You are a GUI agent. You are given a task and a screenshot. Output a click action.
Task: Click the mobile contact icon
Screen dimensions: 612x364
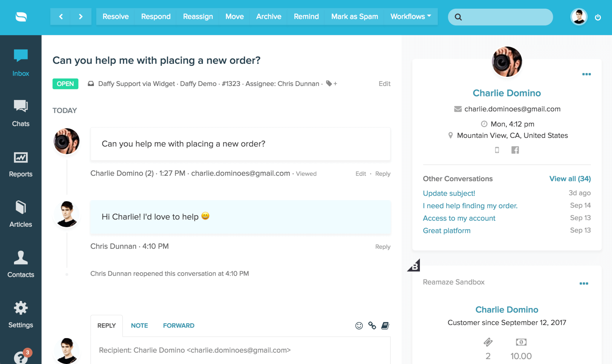point(497,150)
